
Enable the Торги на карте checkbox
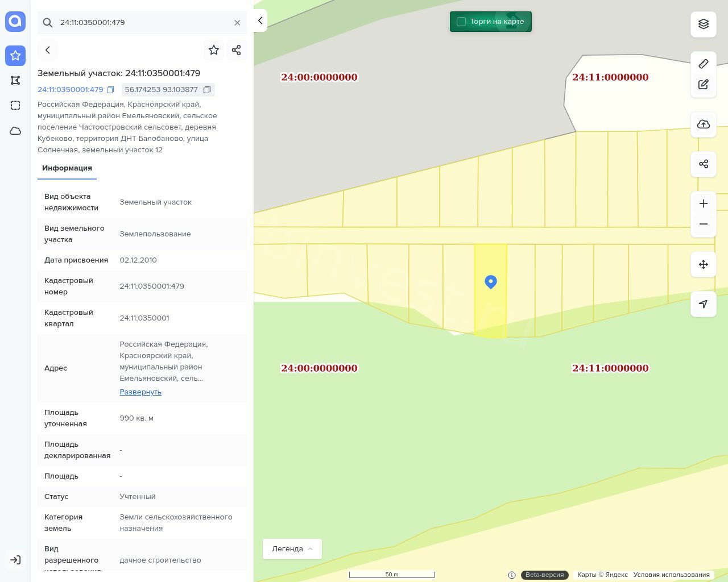[461, 22]
